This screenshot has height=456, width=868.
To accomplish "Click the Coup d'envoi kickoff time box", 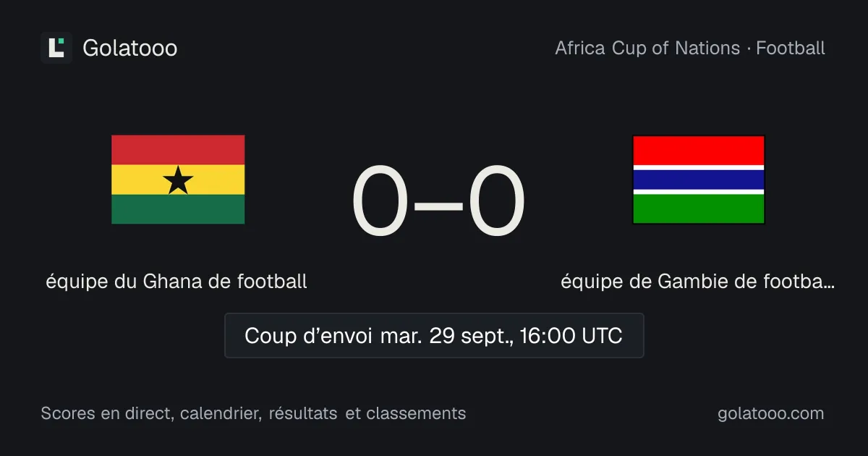I will pos(434,336).
